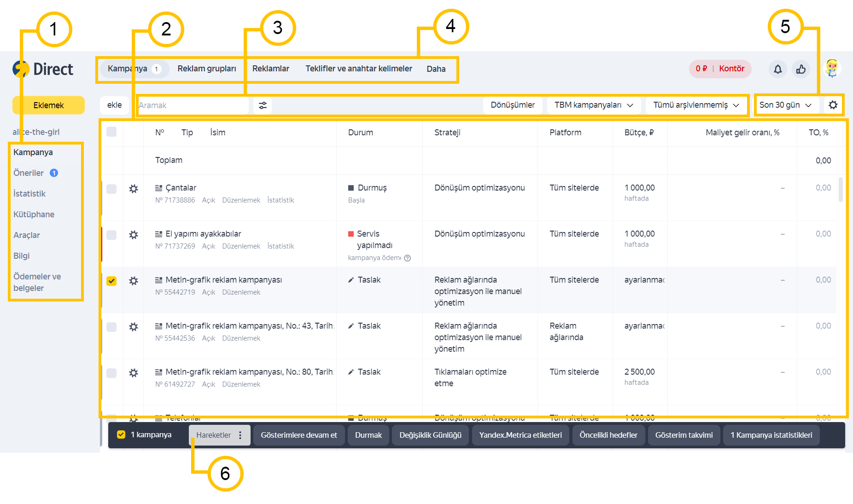Open the search filter sliders icon

263,105
